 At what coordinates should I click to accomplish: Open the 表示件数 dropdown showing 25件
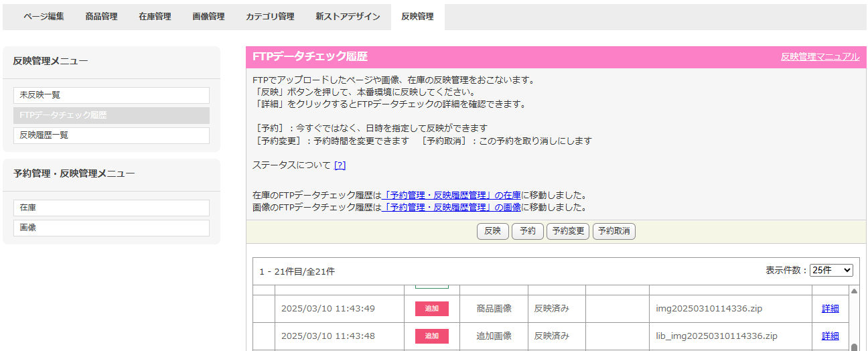coord(831,270)
